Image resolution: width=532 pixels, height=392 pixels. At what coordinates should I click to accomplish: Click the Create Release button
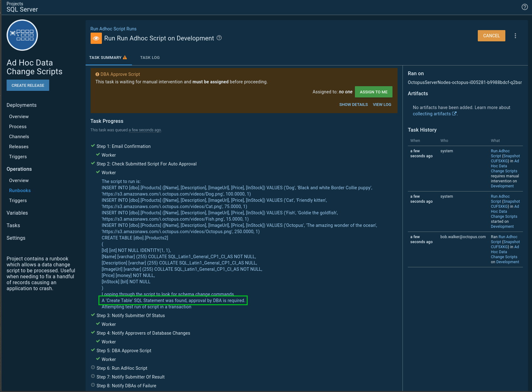[28, 85]
